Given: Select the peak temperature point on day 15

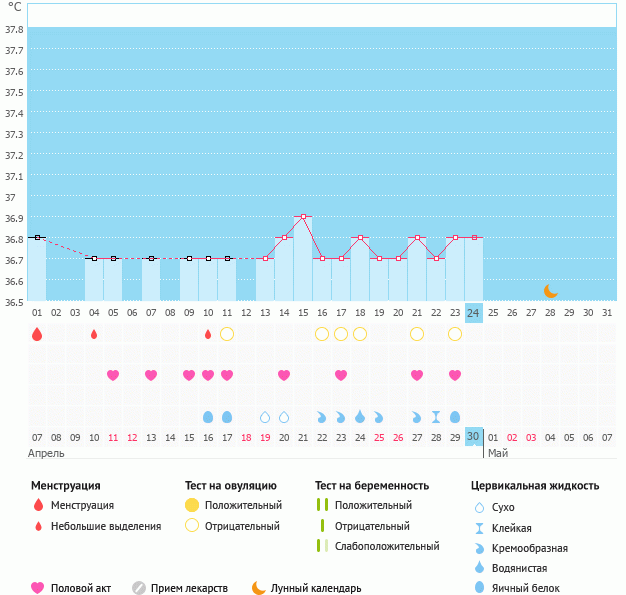Looking at the screenshot, I should [303, 216].
